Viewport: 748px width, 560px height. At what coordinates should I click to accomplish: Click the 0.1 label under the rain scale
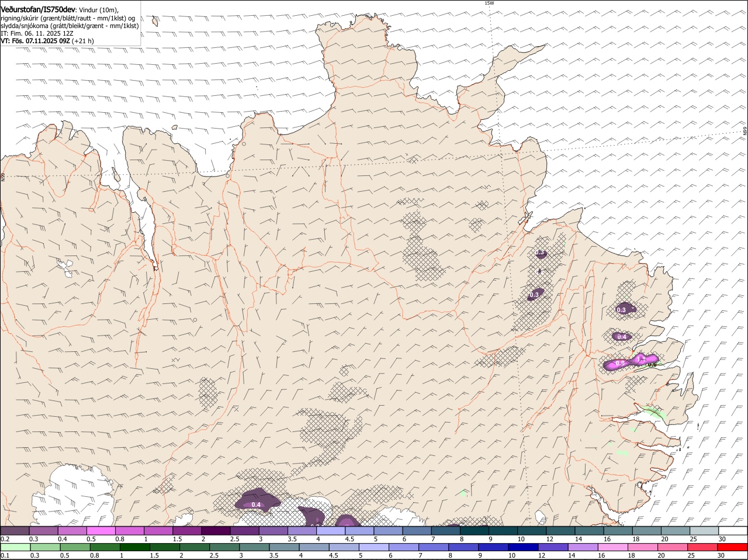pyautogui.click(x=5, y=555)
